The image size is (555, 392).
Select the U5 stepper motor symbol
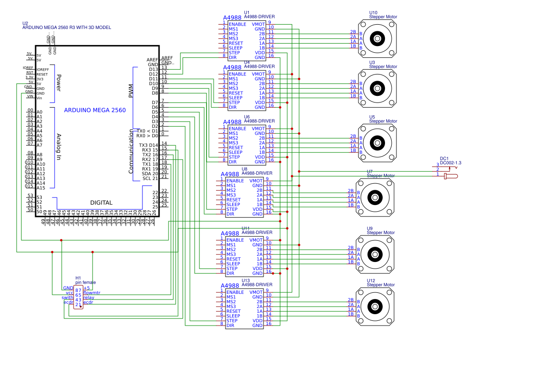(x=377, y=143)
